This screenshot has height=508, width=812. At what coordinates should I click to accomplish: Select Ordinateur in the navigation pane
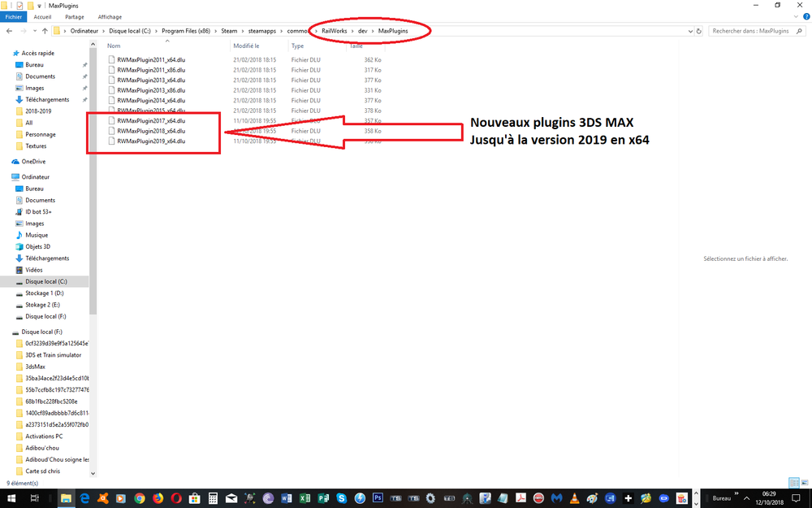click(x=35, y=177)
